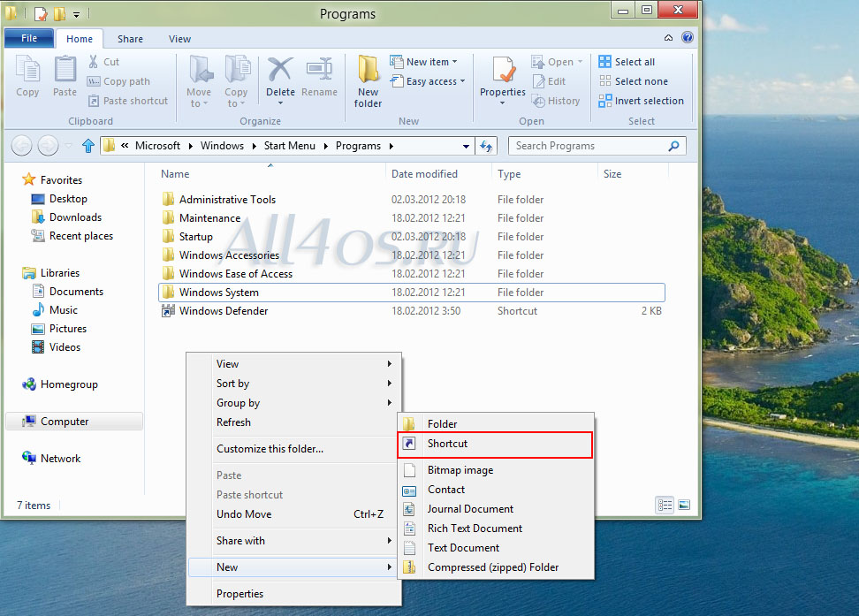Switch to the Share ribbon tab
859x616 pixels.
tap(131, 39)
